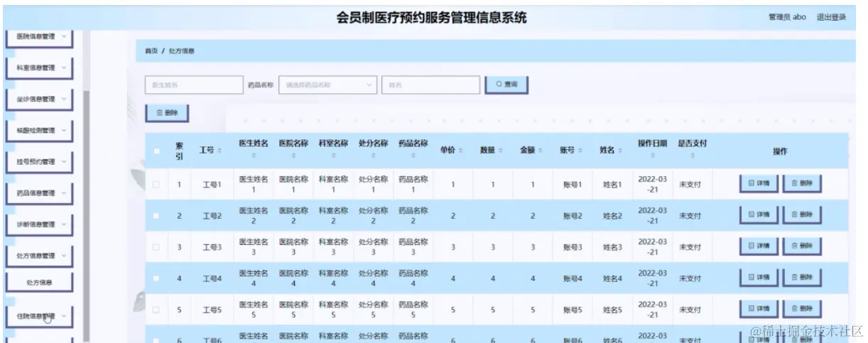This screenshot has width=868, height=343.
Task: Delete row 工号3 with 删除 button
Action: [802, 246]
